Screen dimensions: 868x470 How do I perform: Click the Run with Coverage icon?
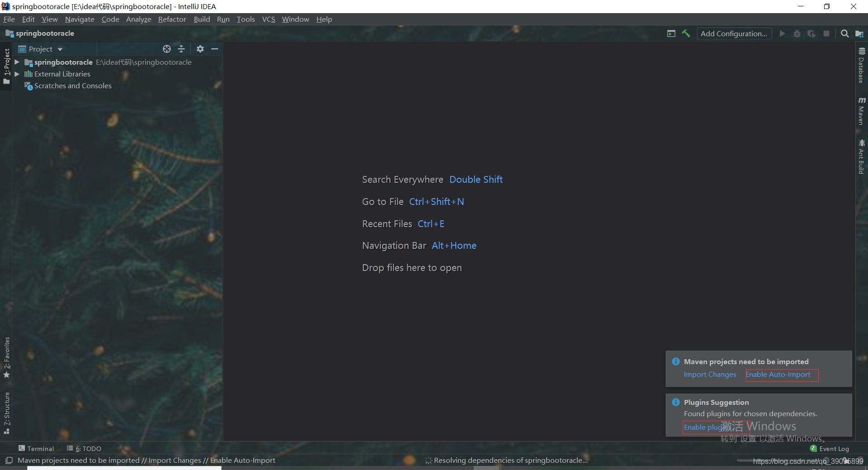click(811, 33)
